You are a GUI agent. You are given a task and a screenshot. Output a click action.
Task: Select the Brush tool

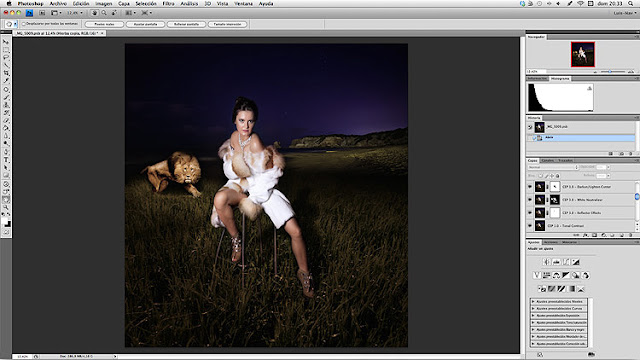pos(6,97)
